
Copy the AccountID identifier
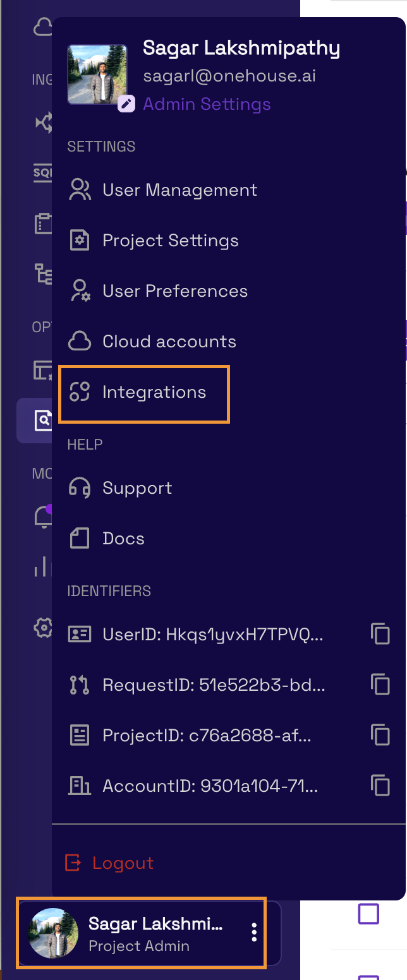tap(380, 786)
